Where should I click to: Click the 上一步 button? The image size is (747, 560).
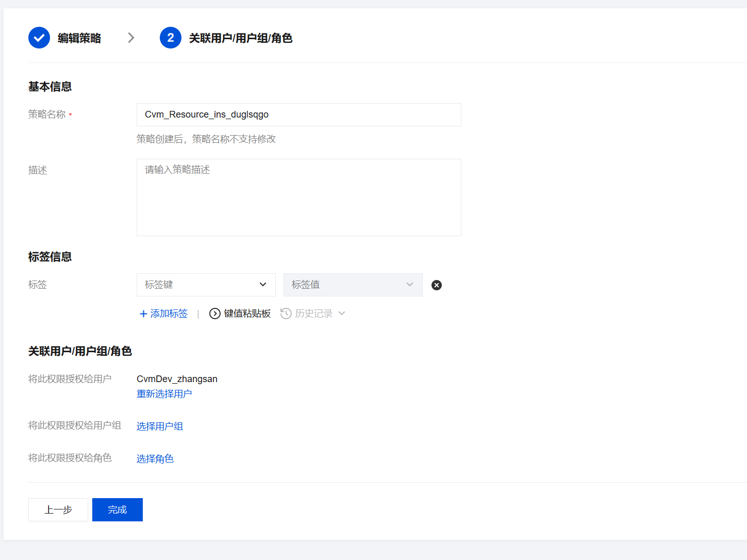(x=58, y=509)
